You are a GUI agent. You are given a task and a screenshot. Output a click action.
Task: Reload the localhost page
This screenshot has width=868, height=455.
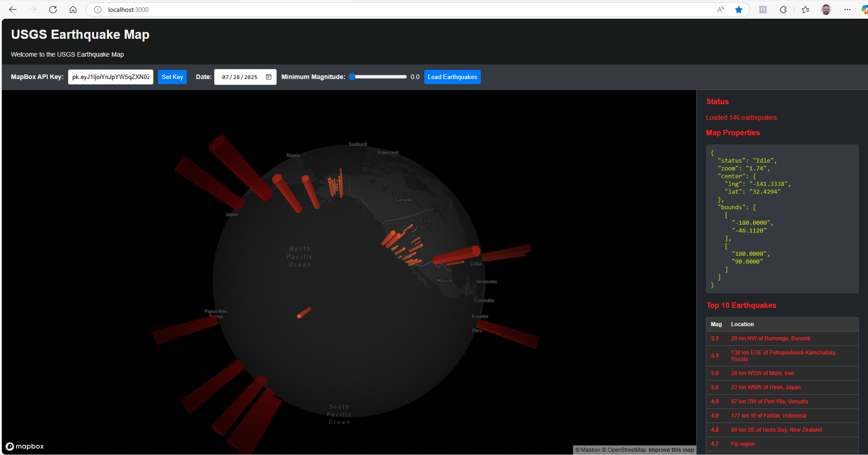[x=53, y=10]
